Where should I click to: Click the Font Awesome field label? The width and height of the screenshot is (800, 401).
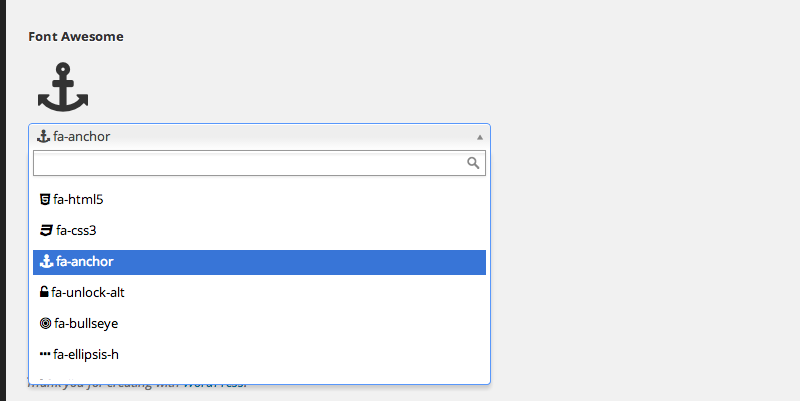(76, 37)
